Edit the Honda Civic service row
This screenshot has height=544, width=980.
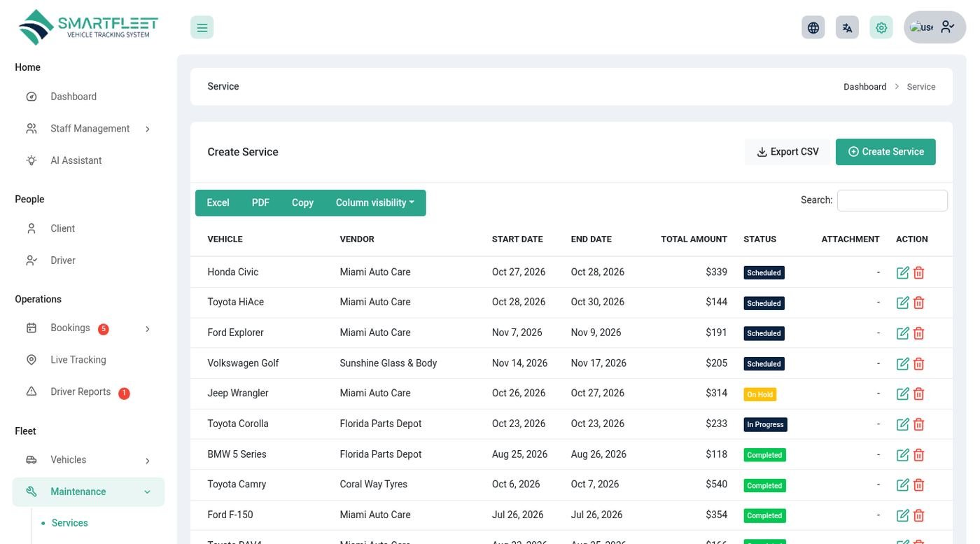click(x=903, y=272)
